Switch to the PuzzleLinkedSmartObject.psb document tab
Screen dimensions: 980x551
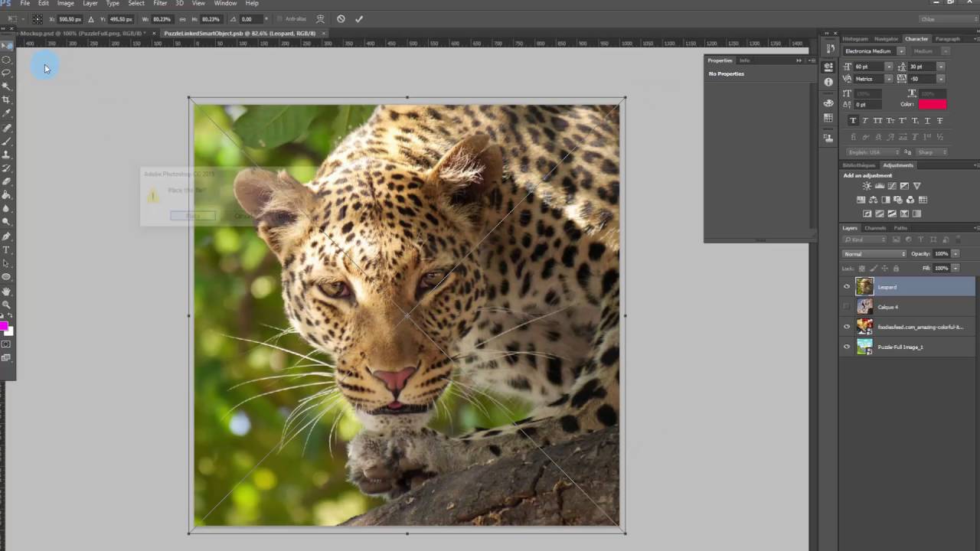point(240,34)
